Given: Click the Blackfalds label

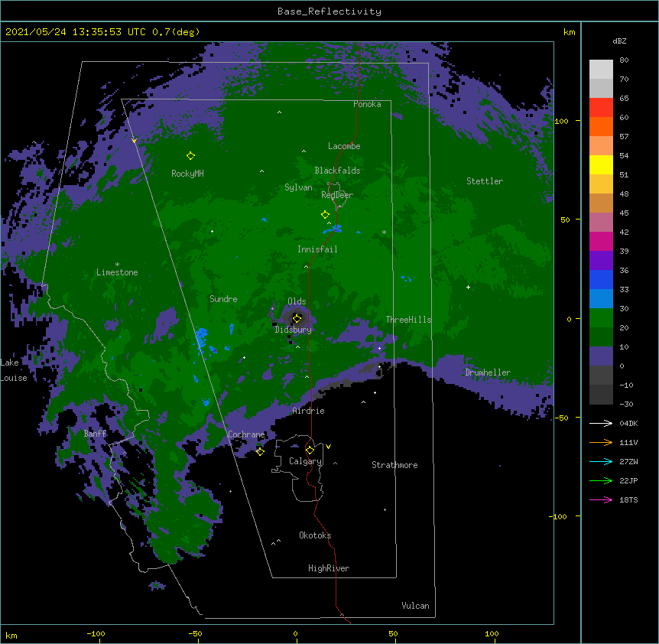Looking at the screenshot, I should [x=337, y=171].
